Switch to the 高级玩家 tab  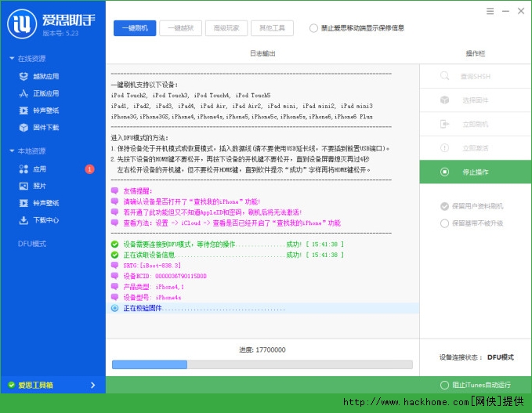pyautogui.click(x=226, y=28)
